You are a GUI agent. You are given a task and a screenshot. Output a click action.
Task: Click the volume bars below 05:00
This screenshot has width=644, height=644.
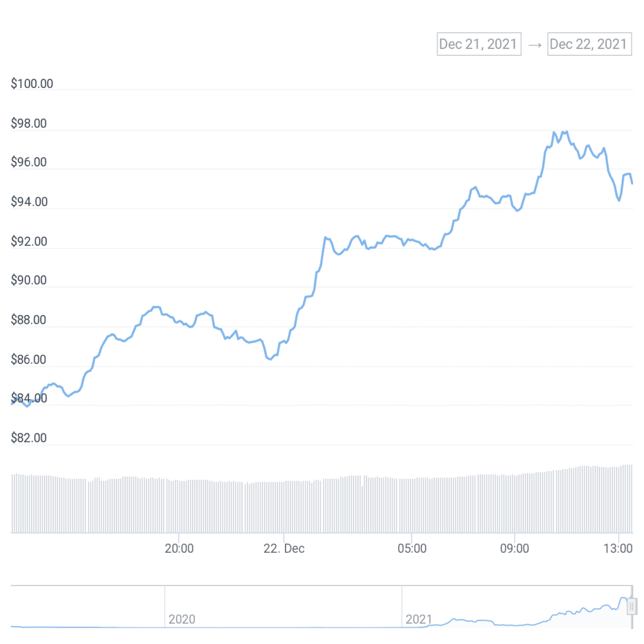point(411,506)
